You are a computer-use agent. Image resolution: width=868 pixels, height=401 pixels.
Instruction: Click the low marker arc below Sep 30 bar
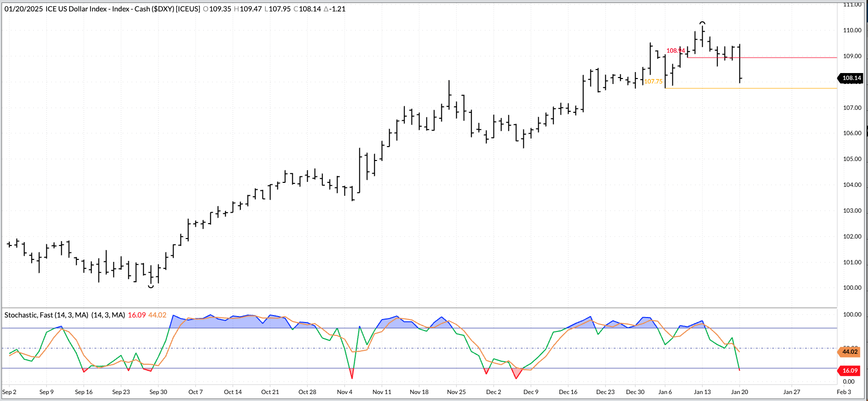tap(151, 286)
